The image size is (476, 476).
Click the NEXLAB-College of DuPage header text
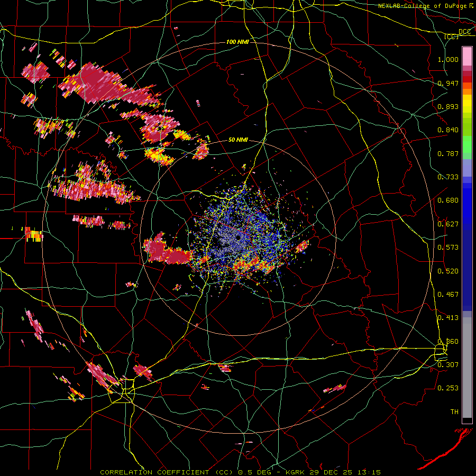tap(422, 6)
